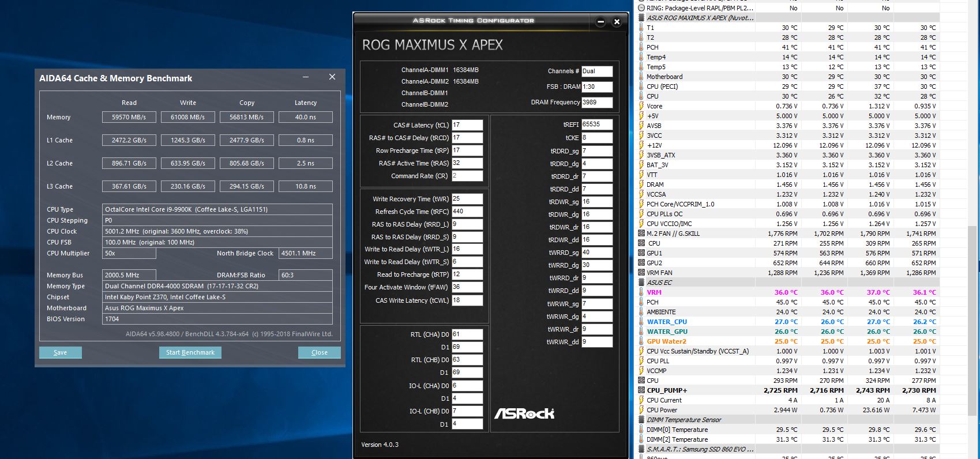Click the CPU_PUMP+ fan icon
This screenshot has height=459, width=980.
[x=641, y=390]
